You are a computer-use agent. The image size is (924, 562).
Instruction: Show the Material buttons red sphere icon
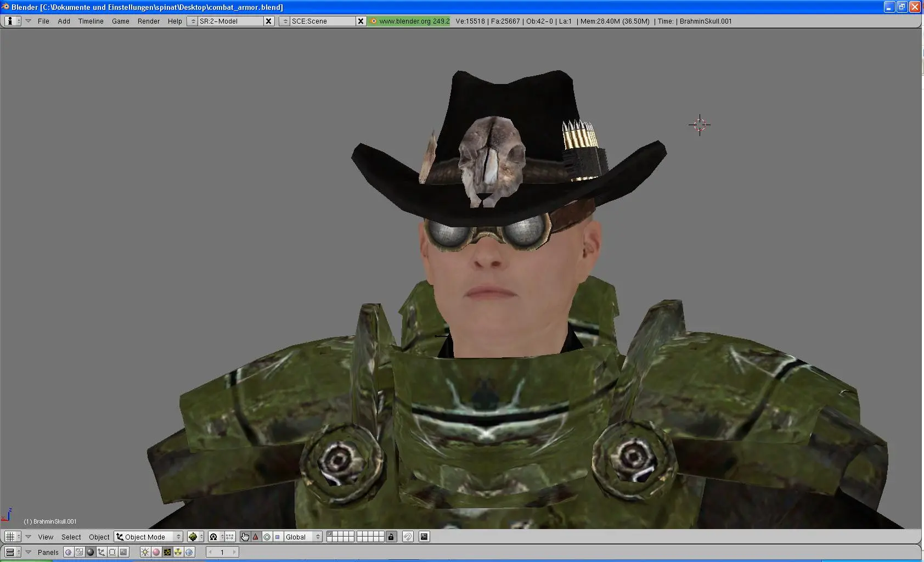point(156,552)
